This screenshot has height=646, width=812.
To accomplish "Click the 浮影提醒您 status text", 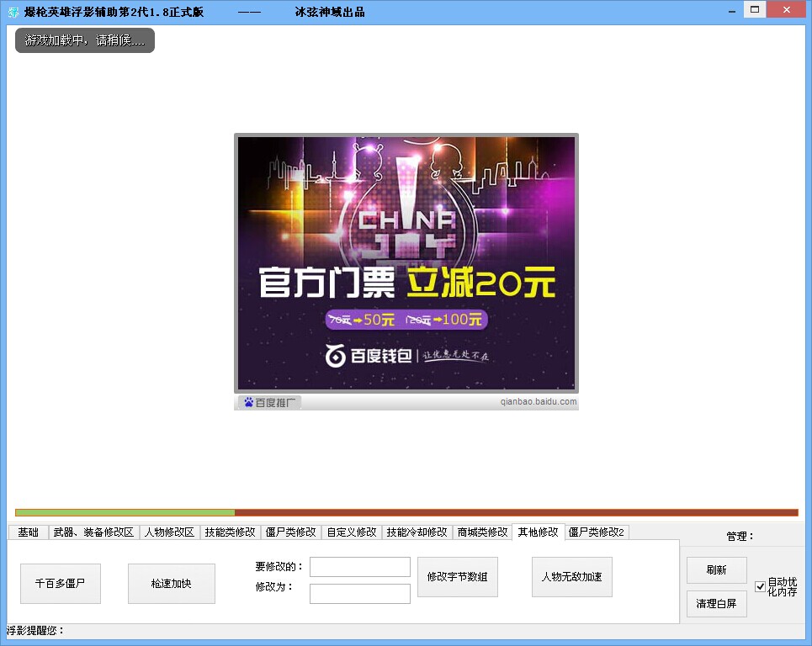I will [35, 631].
